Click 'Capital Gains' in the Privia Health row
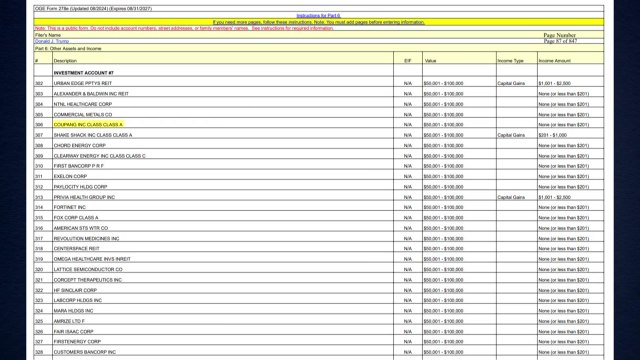Image resolution: width=640 pixels, height=360 pixels. pos(511,197)
